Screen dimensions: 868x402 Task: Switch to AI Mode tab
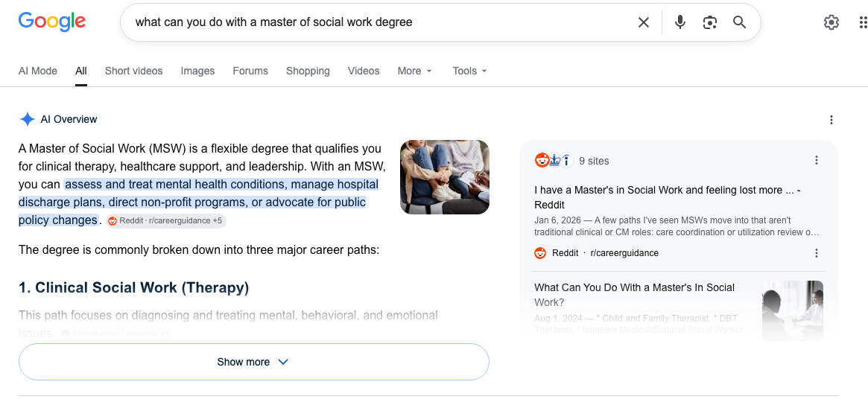coord(38,71)
